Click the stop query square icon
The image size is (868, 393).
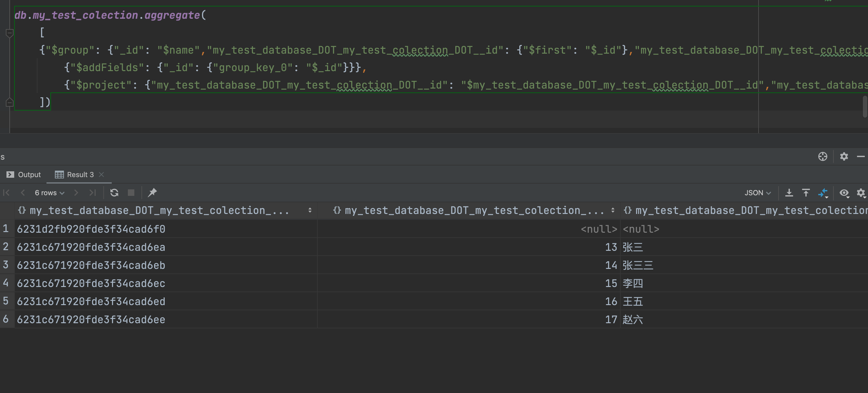[131, 193]
